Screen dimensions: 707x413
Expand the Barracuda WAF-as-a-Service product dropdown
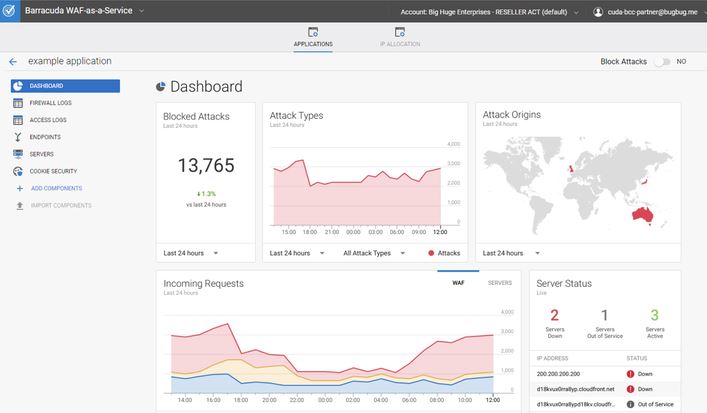[141, 11]
